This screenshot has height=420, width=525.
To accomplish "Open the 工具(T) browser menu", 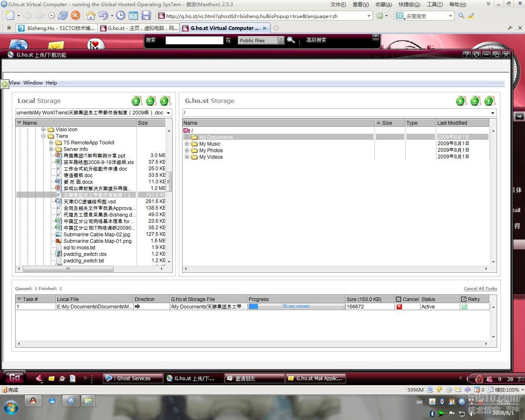I will coord(435,5).
